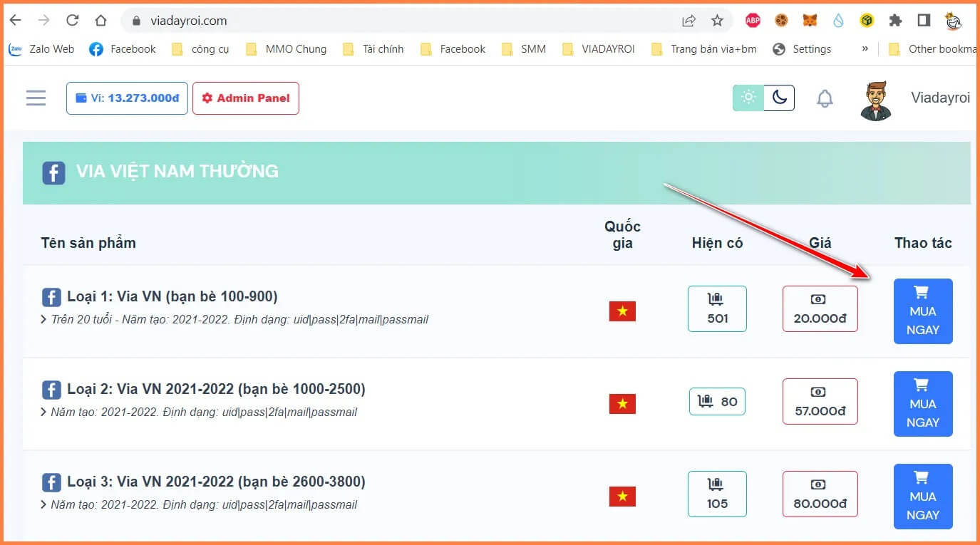
Task: Open Trang bán via+bm bookmark folder
Action: pos(704,49)
